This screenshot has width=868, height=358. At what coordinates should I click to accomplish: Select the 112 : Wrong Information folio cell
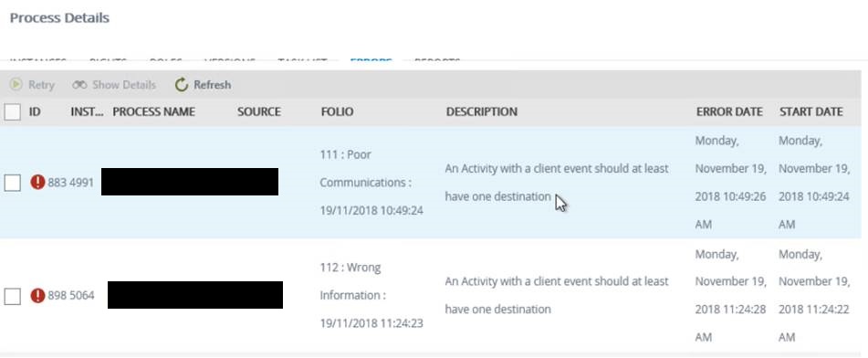tap(371, 295)
